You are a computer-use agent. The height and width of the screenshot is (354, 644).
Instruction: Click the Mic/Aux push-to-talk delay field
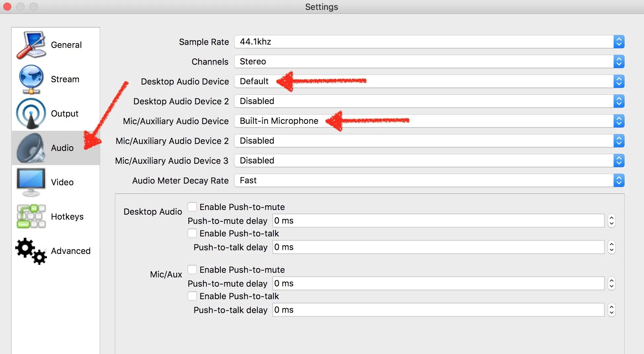pyautogui.click(x=438, y=310)
